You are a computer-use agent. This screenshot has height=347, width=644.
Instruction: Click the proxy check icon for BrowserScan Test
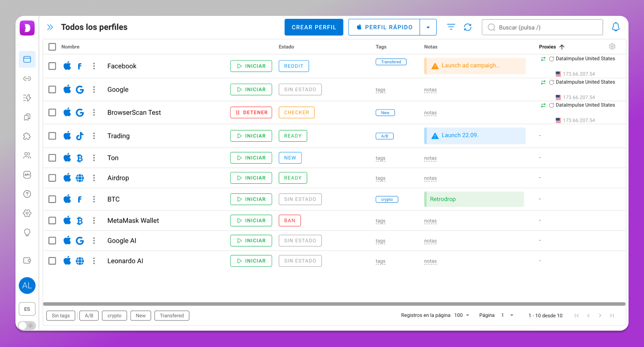tap(551, 105)
